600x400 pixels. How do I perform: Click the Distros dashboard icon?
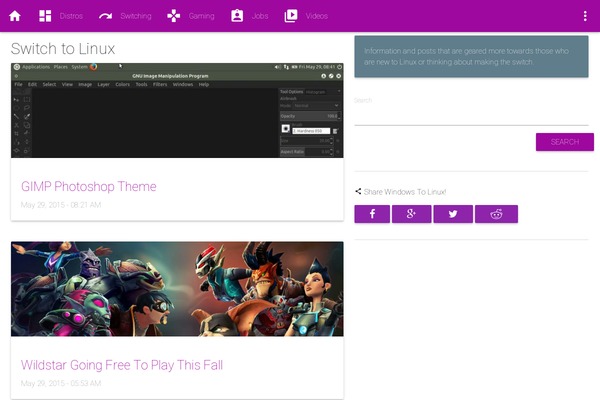45,16
